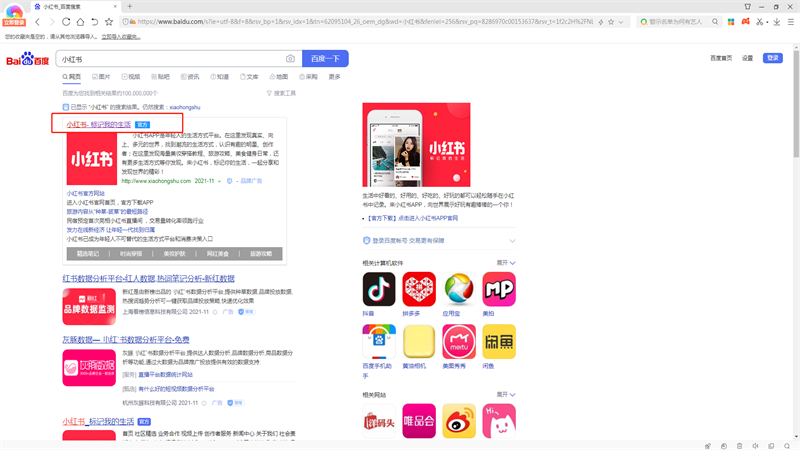Switch to the images results tab
This screenshot has height=450, width=800.
[101, 77]
